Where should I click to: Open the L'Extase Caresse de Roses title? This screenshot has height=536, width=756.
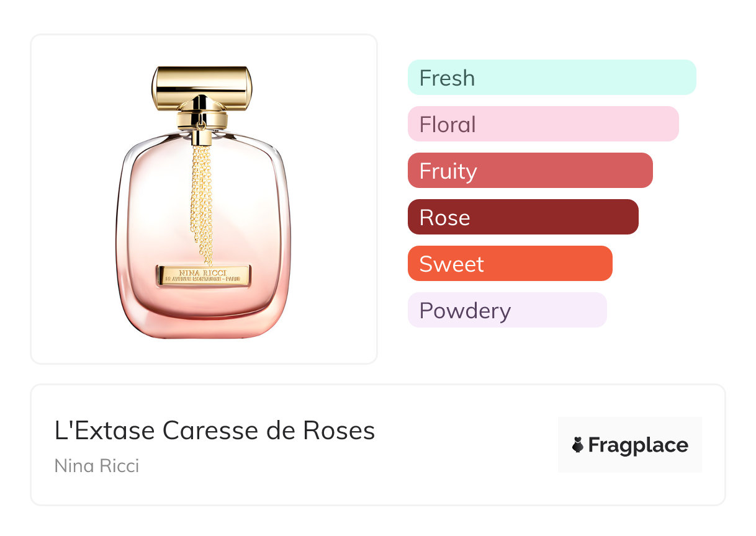point(215,431)
